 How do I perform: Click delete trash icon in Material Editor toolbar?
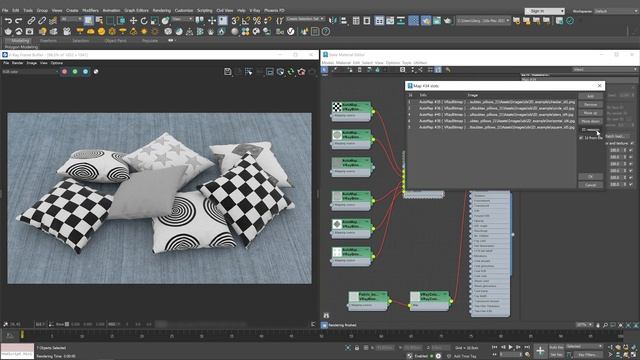point(360,70)
